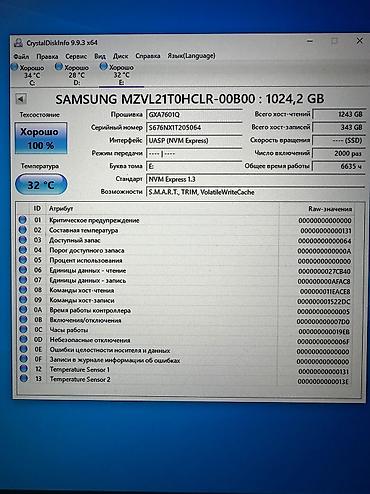The height and width of the screenshot is (494, 370).
Task: Click the serial number field S676NX1T205064
Action: pyautogui.click(x=194, y=127)
